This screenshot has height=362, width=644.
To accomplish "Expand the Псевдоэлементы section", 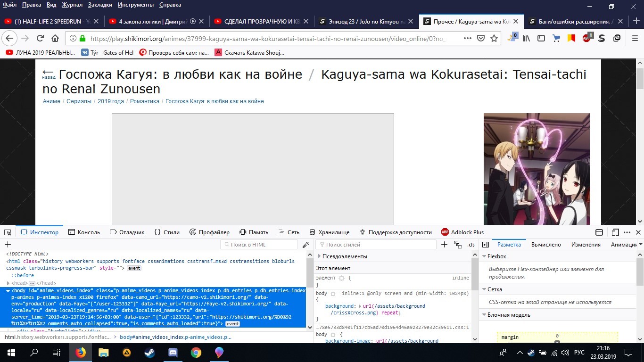I will pyautogui.click(x=319, y=256).
